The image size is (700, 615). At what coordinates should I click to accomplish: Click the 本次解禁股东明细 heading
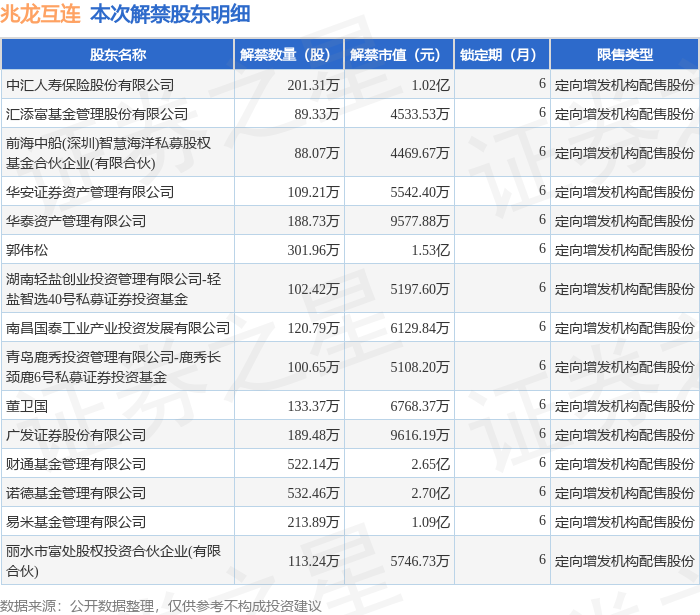click(170, 14)
